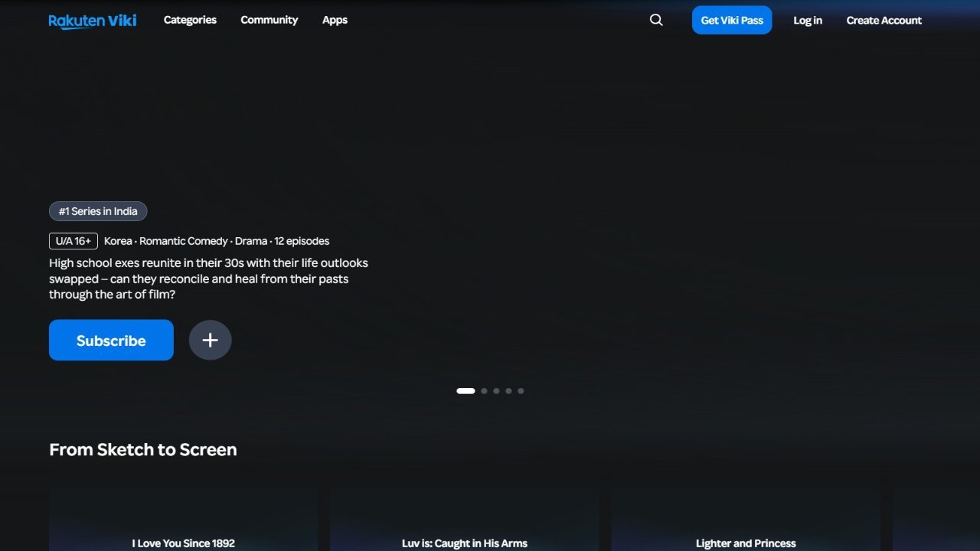Click the blue Subscribe button
The width and height of the screenshot is (980, 551).
coord(111,340)
